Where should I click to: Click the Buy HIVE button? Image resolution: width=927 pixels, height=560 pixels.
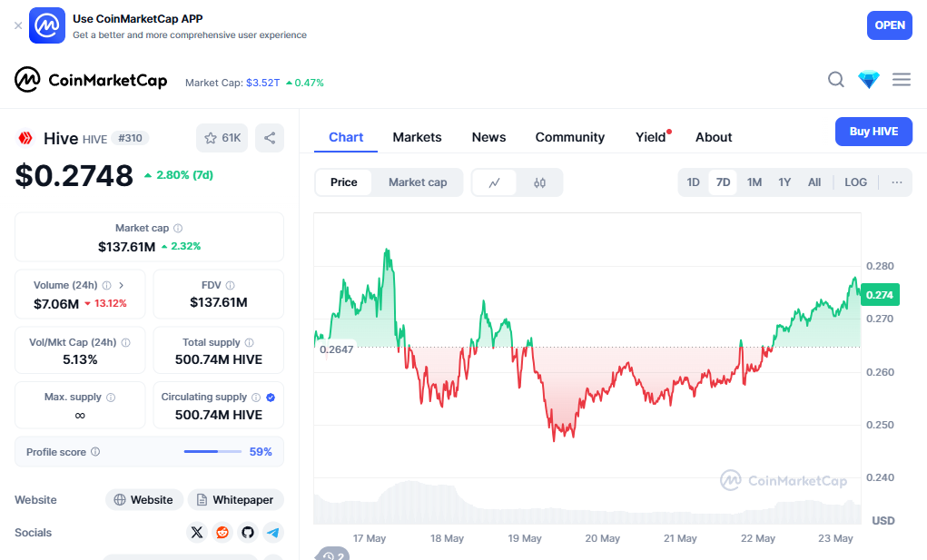click(873, 132)
